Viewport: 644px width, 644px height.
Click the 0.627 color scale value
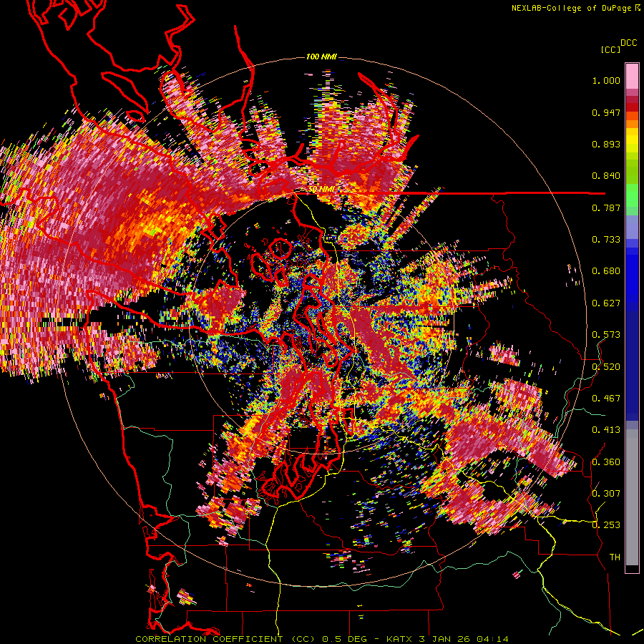coord(606,303)
